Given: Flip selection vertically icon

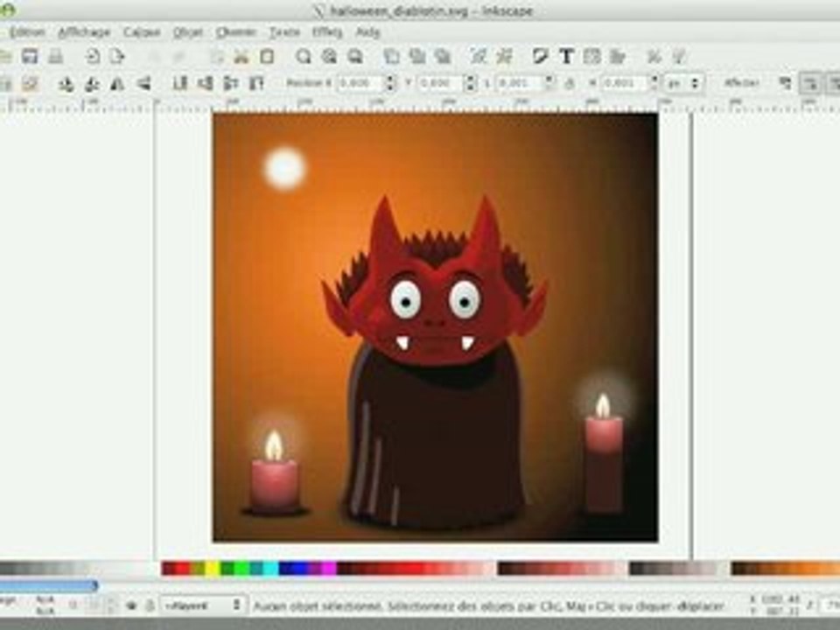Looking at the screenshot, I should tap(143, 84).
